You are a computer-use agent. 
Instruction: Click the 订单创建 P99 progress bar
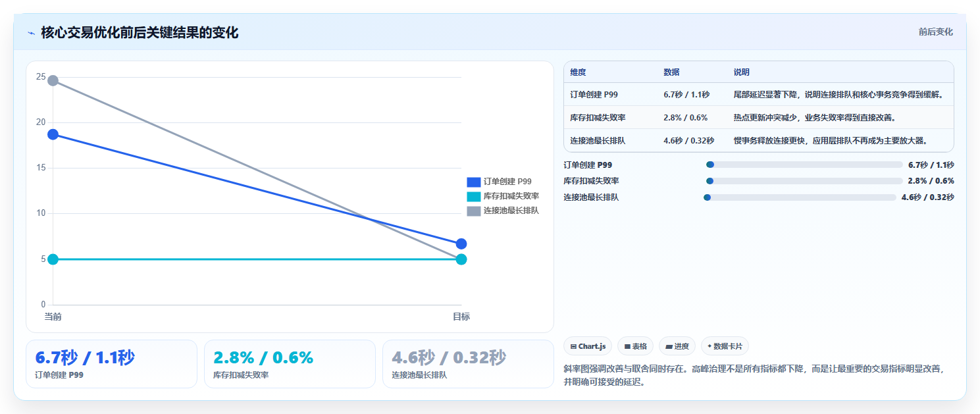(x=804, y=165)
